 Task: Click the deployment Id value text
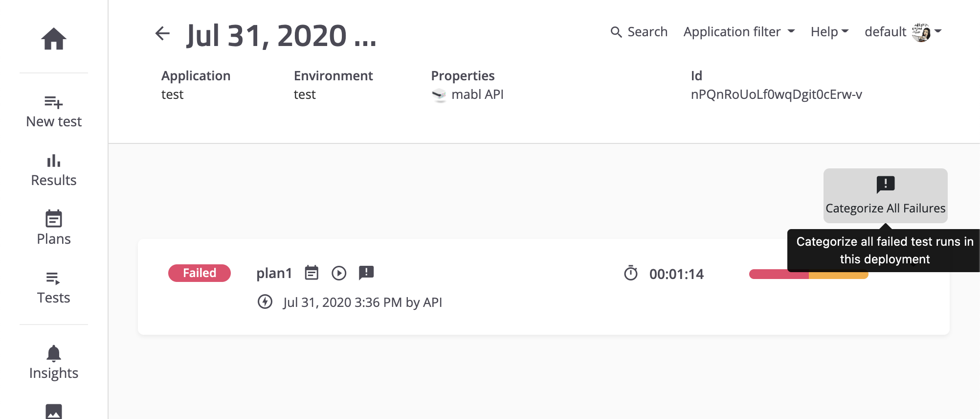pyautogui.click(x=776, y=94)
